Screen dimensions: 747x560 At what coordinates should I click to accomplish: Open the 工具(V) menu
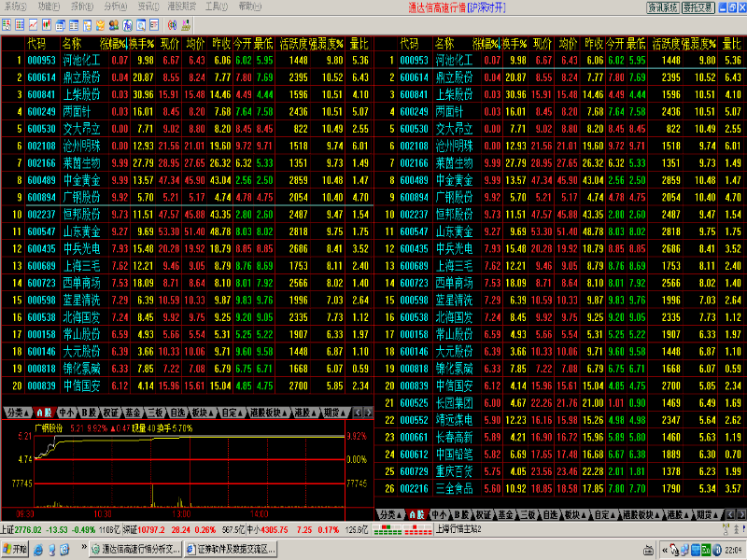[217, 7]
